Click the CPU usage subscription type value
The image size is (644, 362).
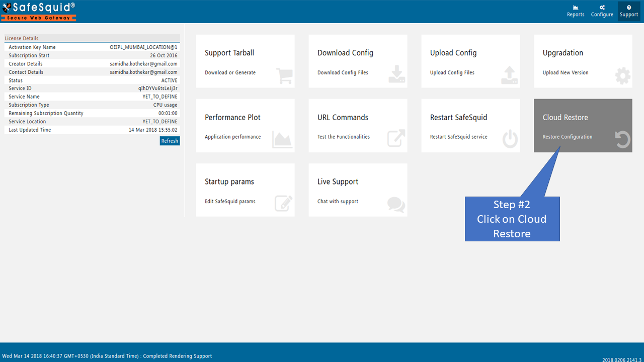pos(166,105)
